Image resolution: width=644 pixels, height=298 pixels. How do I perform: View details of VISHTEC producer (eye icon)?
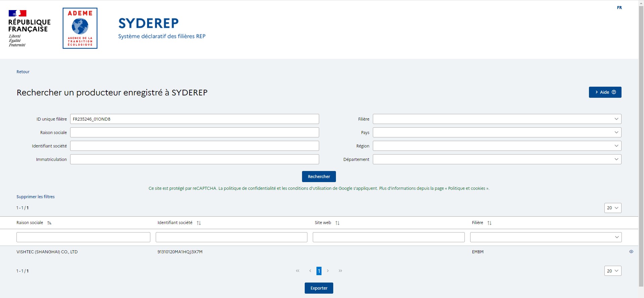631,252
